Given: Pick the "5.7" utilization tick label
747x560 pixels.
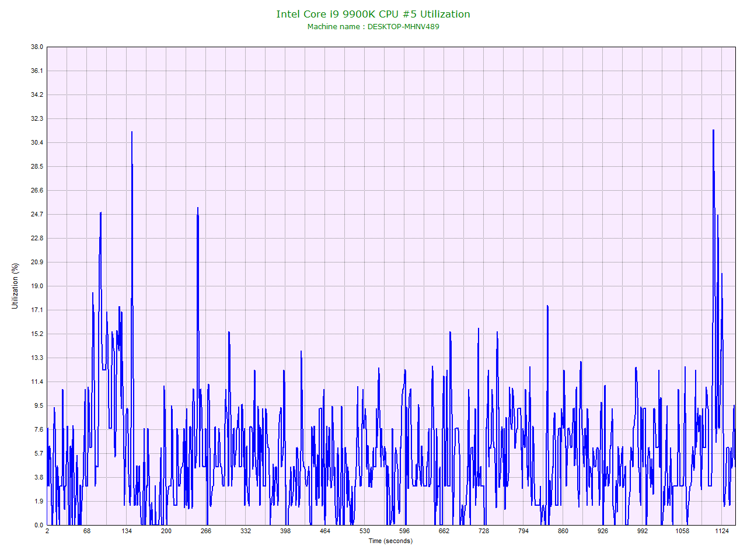Looking at the screenshot, I should pos(39,454).
